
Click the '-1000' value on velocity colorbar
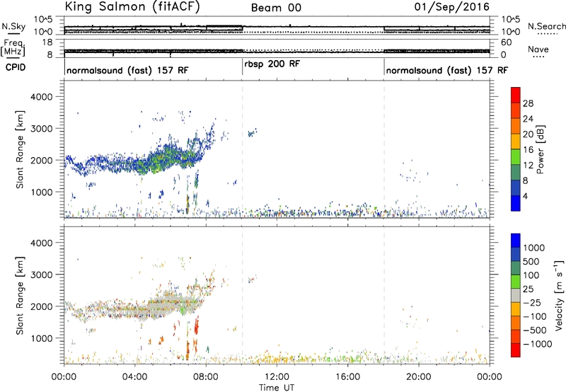(538, 344)
